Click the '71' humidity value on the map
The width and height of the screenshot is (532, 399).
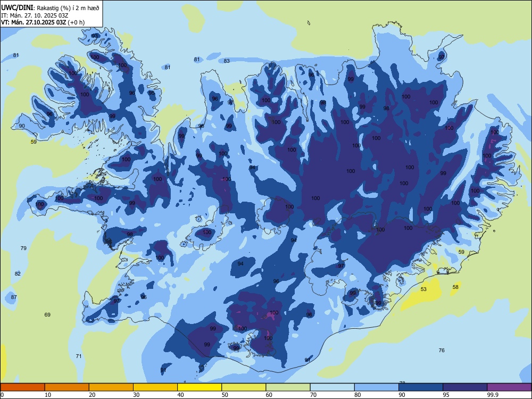[x=79, y=356]
